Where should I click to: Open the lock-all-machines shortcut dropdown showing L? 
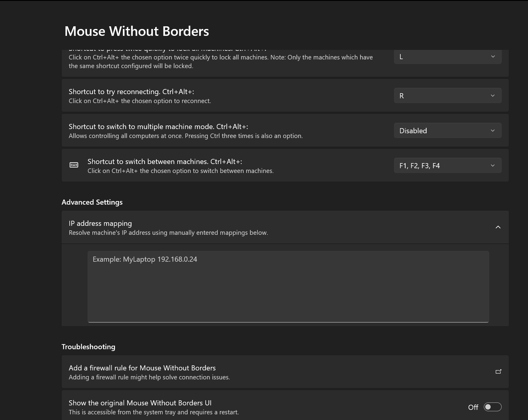[448, 56]
